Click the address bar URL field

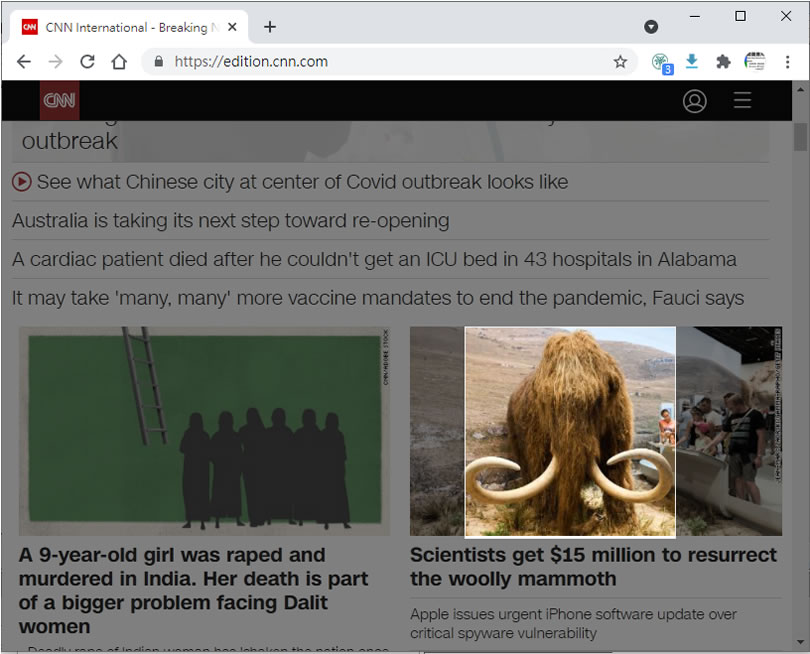390,62
